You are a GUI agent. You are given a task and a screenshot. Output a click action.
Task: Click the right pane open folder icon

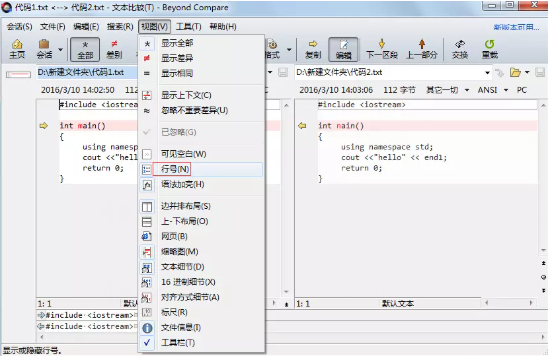click(515, 73)
